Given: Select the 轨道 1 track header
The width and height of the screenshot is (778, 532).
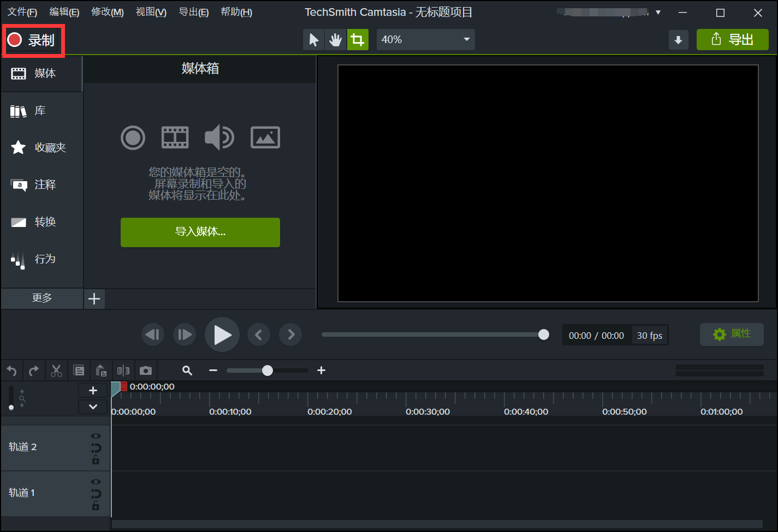Looking at the screenshot, I should point(56,494).
